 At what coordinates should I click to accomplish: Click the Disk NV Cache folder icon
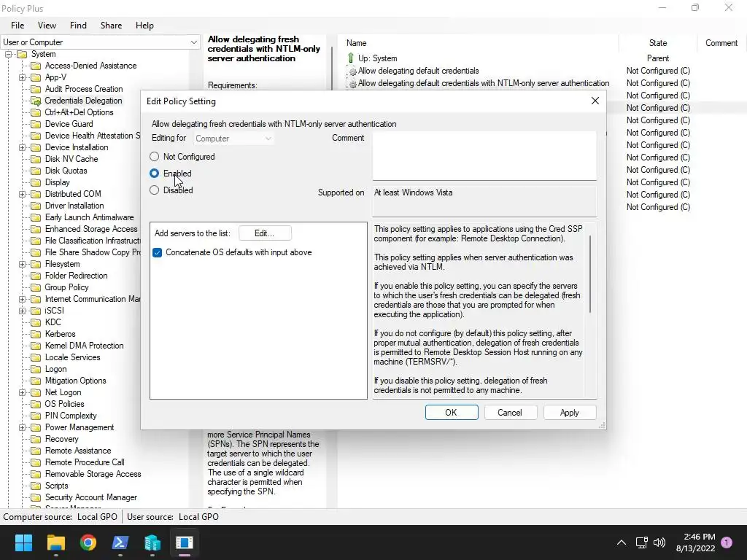pyautogui.click(x=36, y=159)
